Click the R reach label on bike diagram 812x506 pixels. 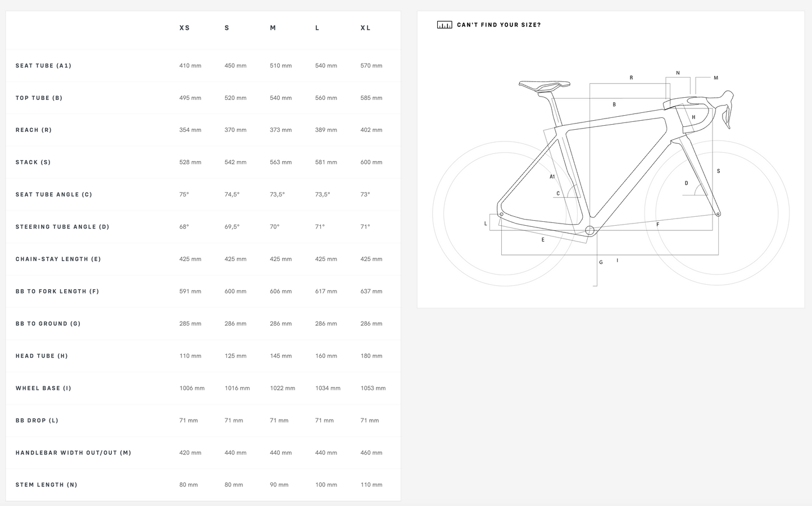[x=631, y=78]
